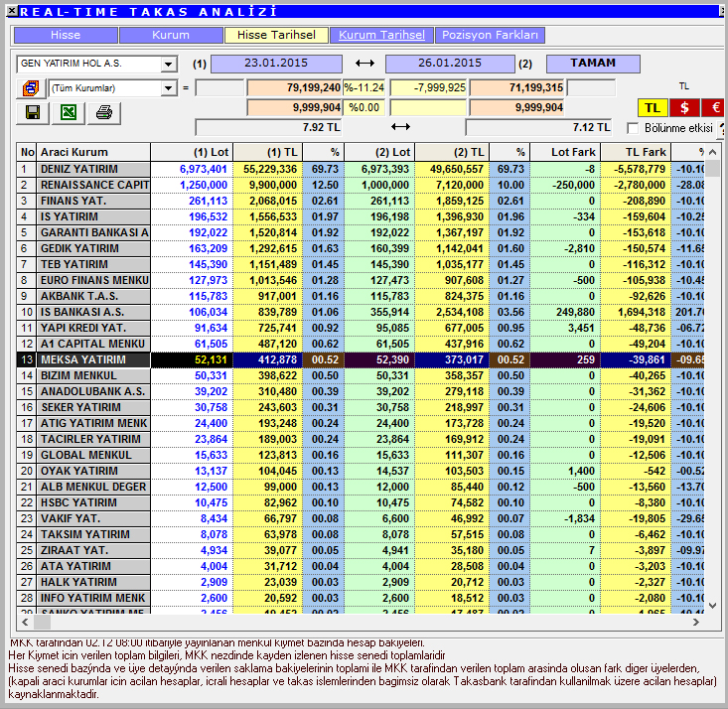Click the horizontal scrollbar left arrow
This screenshot has width=728, height=709.
(x=25, y=622)
